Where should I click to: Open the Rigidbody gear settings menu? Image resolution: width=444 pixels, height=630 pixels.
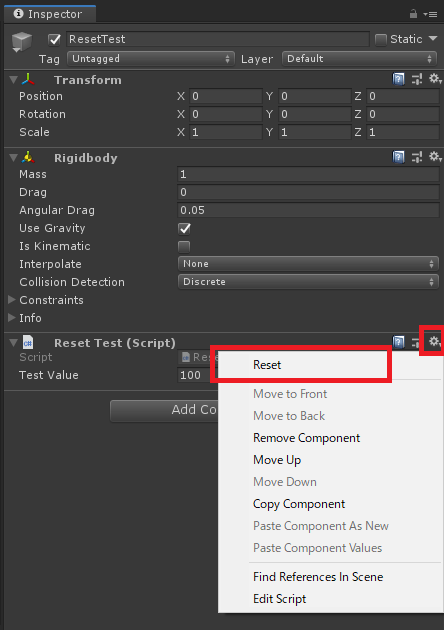pos(434,157)
